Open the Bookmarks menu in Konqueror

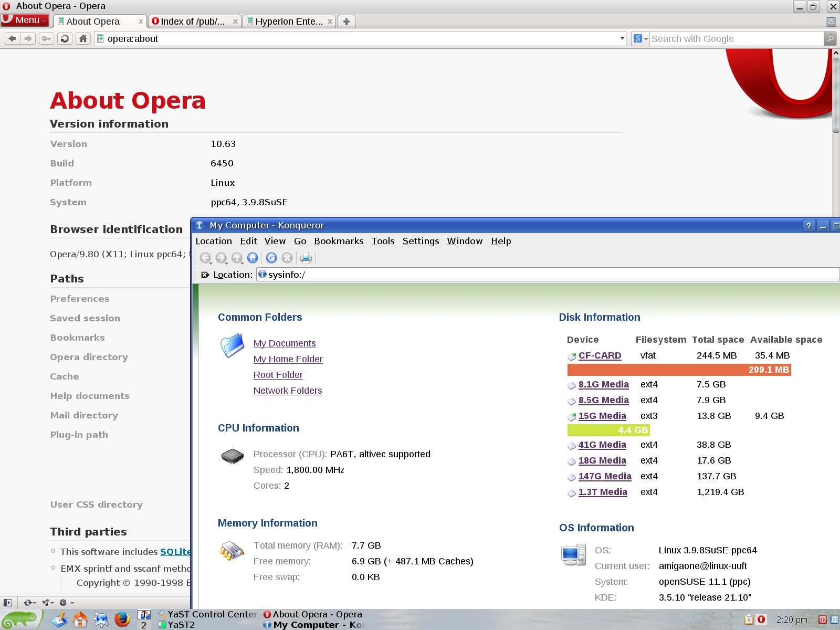339,241
